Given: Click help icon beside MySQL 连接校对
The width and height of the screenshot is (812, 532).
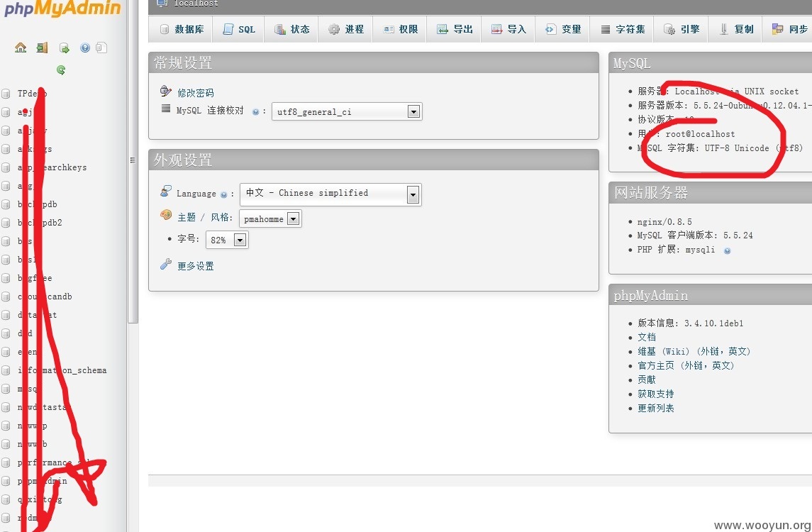Looking at the screenshot, I should pos(255,111).
